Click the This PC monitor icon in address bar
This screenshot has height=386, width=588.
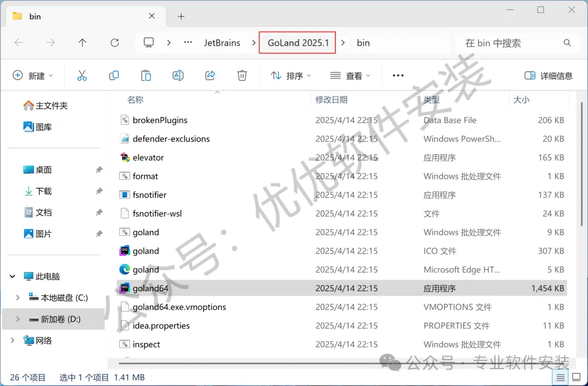(x=149, y=42)
